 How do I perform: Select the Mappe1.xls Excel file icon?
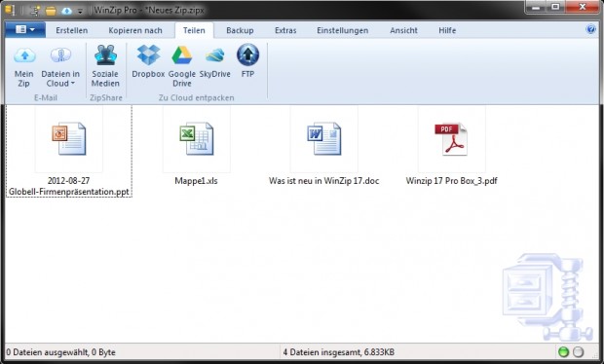click(197, 138)
